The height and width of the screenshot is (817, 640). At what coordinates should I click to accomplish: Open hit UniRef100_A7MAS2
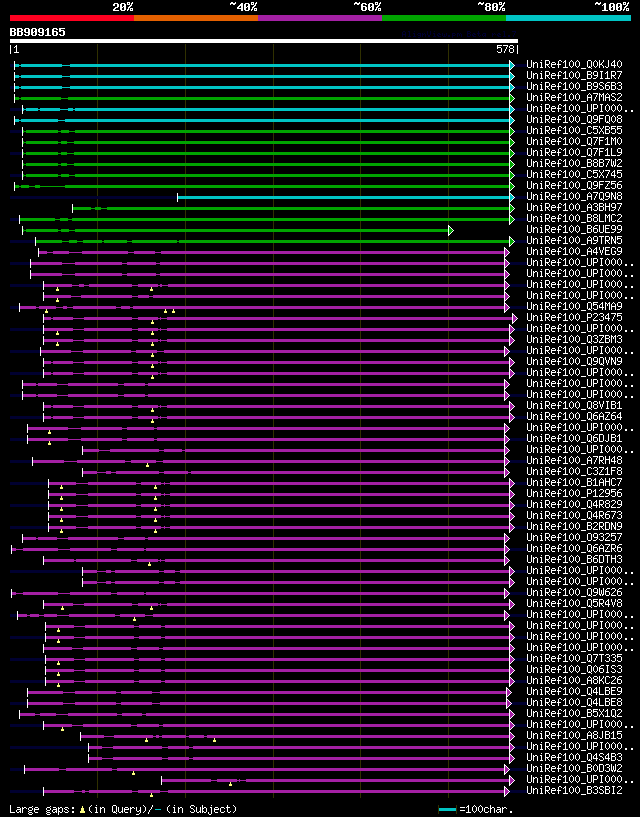point(574,97)
